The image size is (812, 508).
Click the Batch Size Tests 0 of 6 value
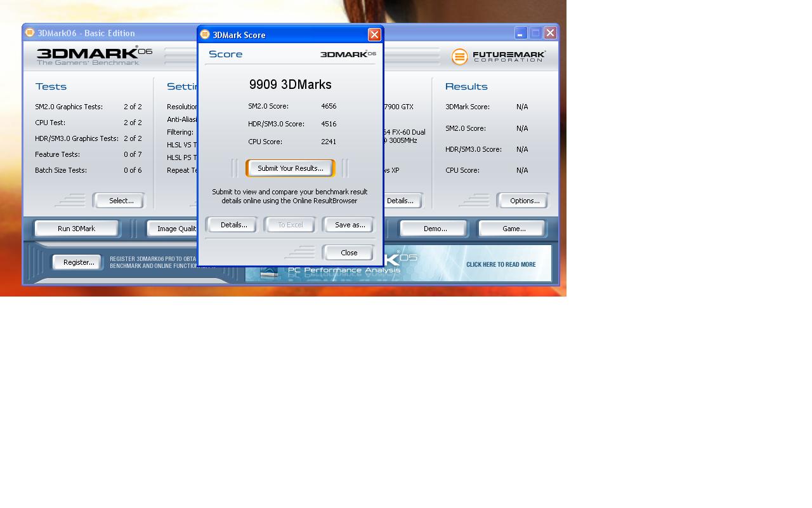pos(133,171)
